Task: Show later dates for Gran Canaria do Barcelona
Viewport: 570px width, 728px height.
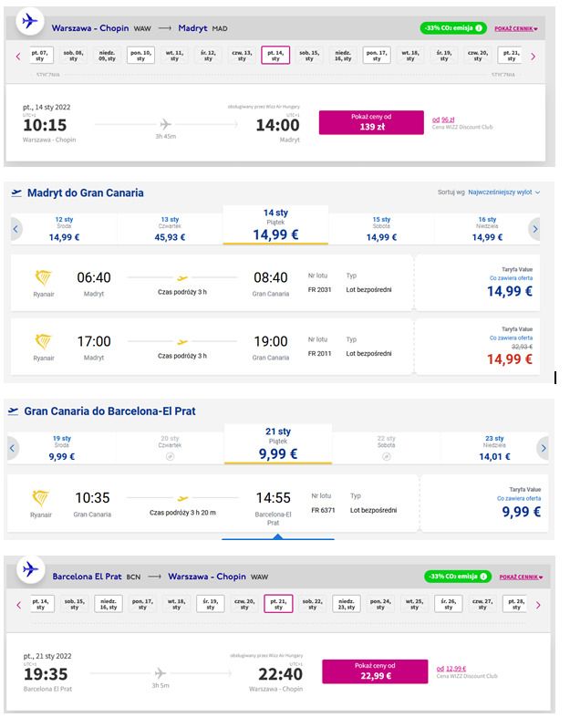Action: click(x=543, y=449)
